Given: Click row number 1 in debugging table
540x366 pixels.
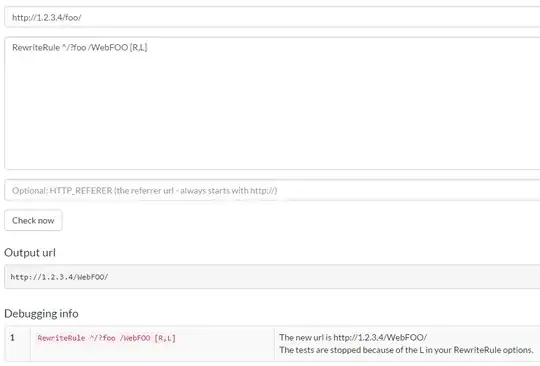Looking at the screenshot, I should click(12, 337).
